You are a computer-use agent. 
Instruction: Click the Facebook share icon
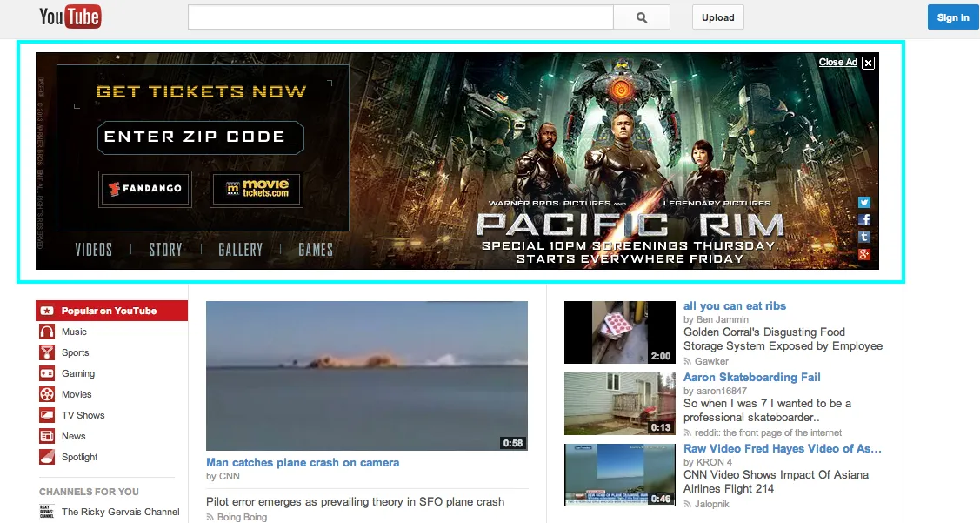coord(863,219)
